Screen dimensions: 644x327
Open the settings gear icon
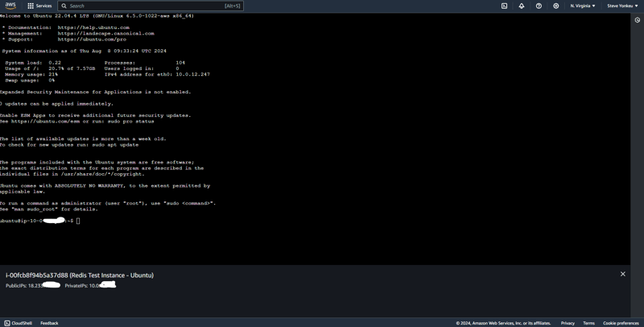(x=555, y=6)
